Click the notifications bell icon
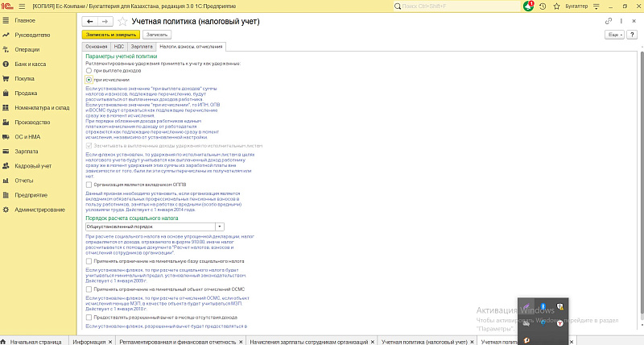This screenshot has width=644, height=345. pyautogui.click(x=527, y=6)
